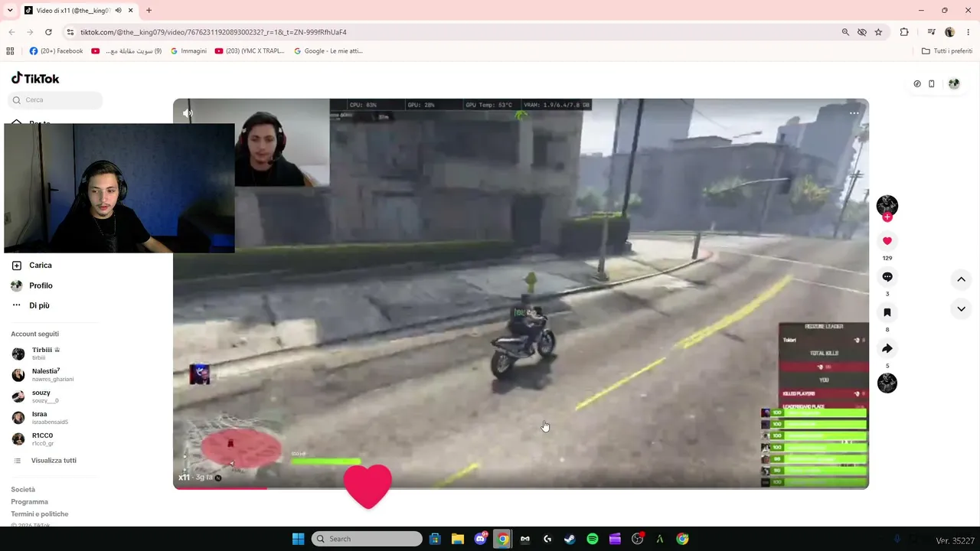Image resolution: width=980 pixels, height=551 pixels.
Task: Save the video with the bookmark icon
Action: (887, 312)
